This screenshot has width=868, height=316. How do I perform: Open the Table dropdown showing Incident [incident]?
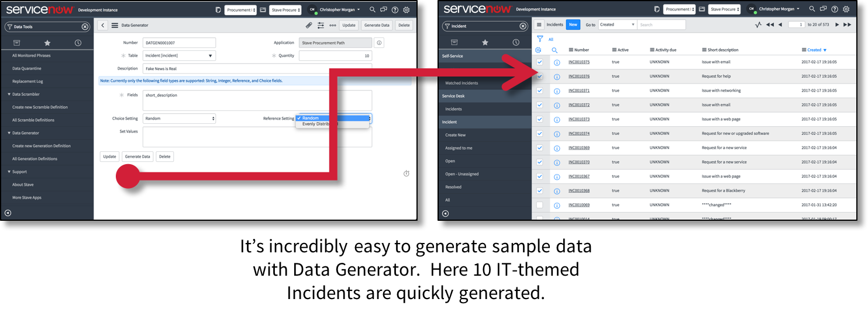(x=179, y=55)
